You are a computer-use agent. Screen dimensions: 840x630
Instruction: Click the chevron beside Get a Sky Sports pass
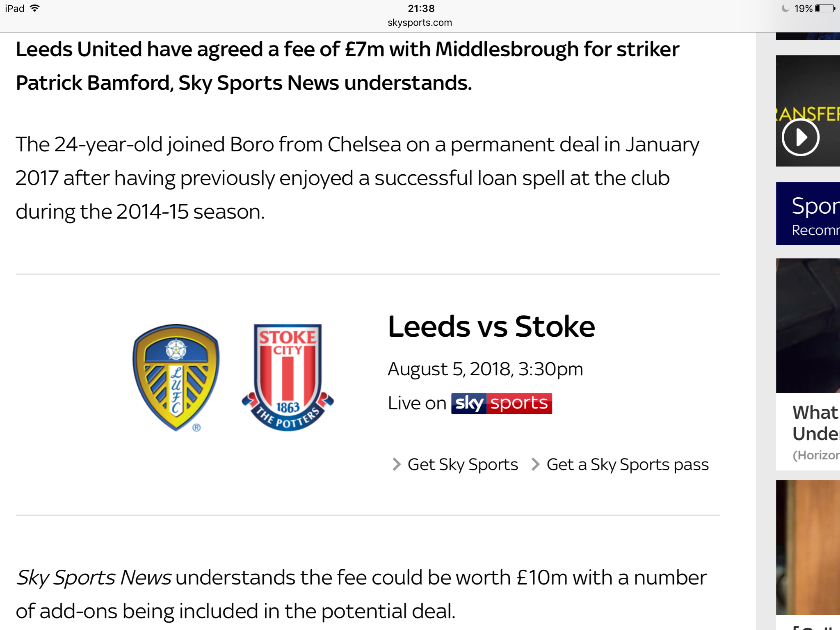click(535, 464)
